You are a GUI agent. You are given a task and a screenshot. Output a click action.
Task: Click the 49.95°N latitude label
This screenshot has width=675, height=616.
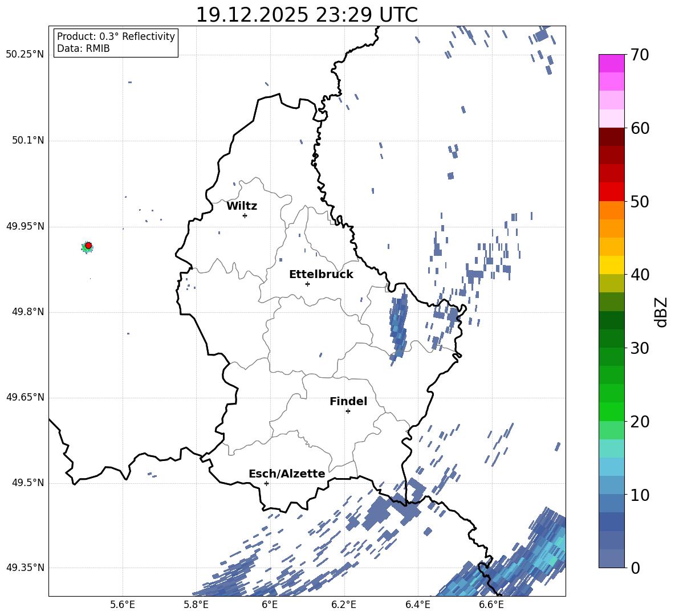(x=25, y=226)
